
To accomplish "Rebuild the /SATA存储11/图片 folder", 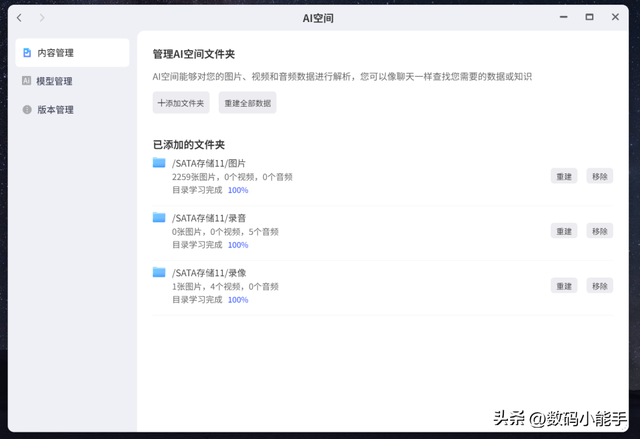I will click(564, 176).
